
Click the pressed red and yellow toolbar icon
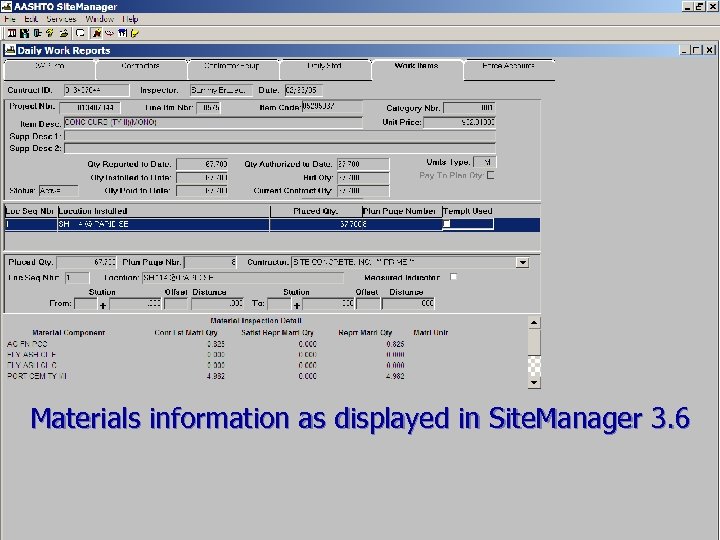click(x=96, y=33)
